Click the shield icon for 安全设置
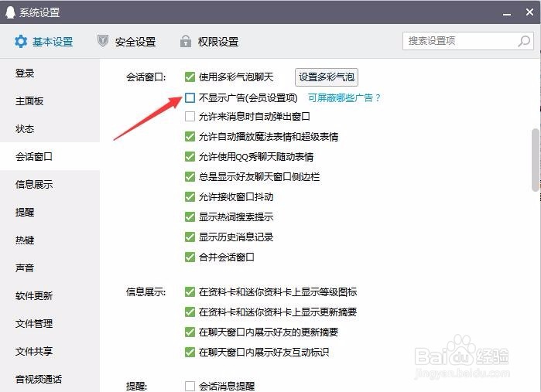This screenshot has height=392, width=541. 102,41
